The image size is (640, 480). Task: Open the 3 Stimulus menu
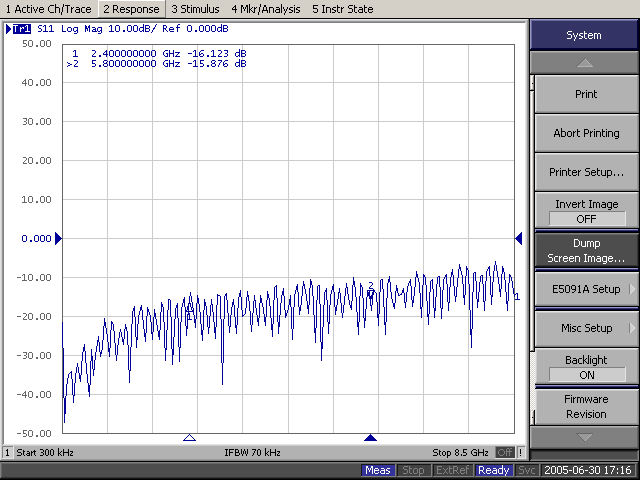195,9
